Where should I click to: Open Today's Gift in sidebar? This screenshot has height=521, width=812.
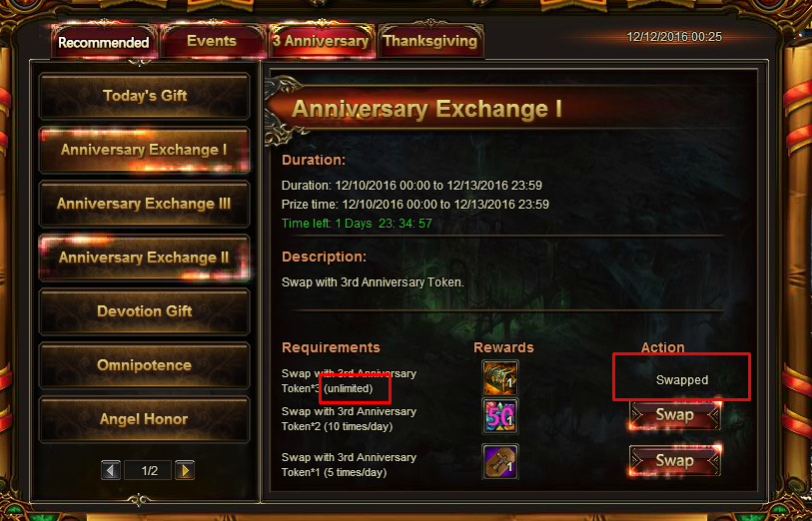click(145, 96)
